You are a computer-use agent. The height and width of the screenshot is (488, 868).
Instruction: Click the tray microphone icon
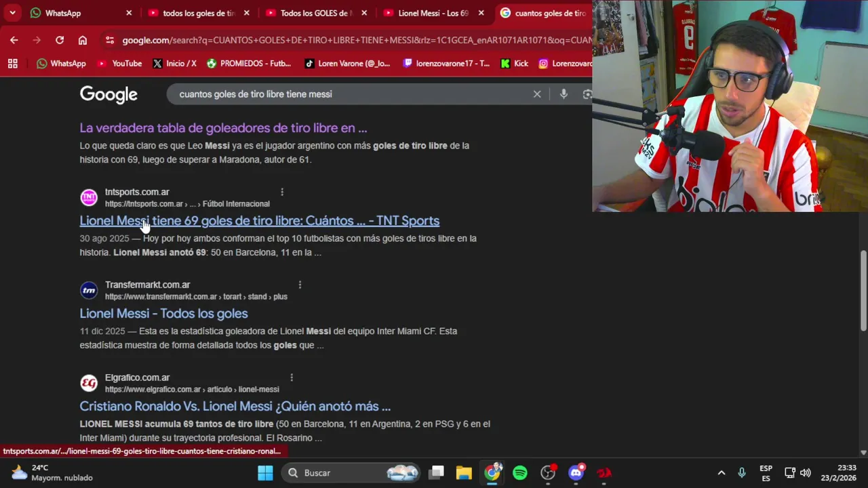tap(742, 472)
